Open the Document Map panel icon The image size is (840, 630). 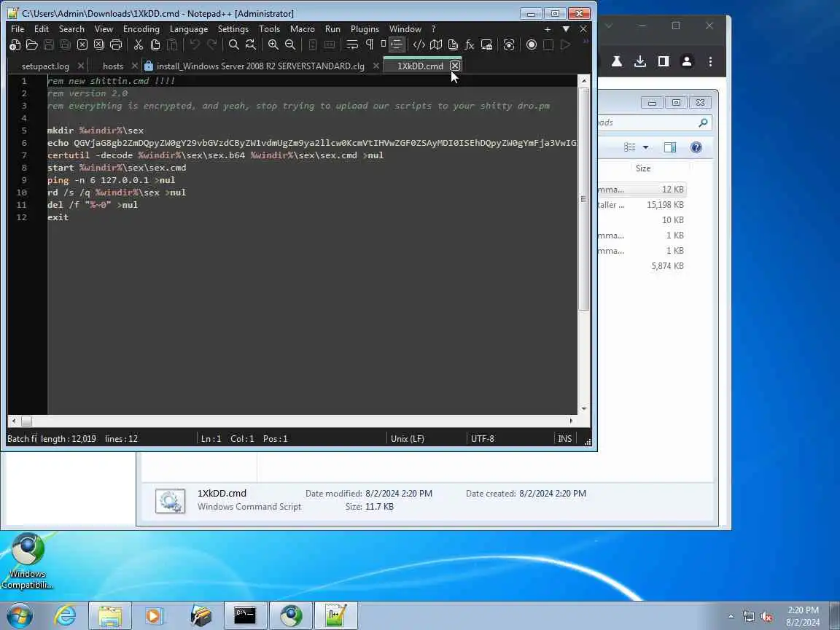pyautogui.click(x=436, y=45)
